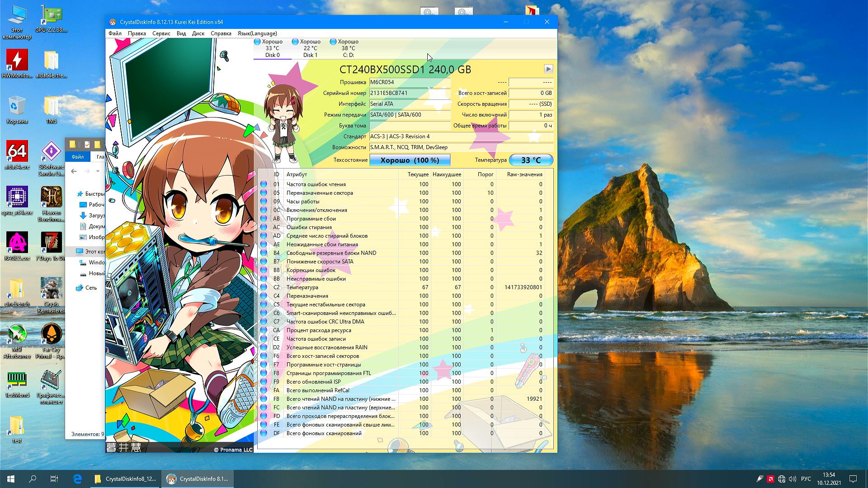The image size is (868, 488).
Task: Switch to Disk 1 tab
Action: (x=310, y=48)
